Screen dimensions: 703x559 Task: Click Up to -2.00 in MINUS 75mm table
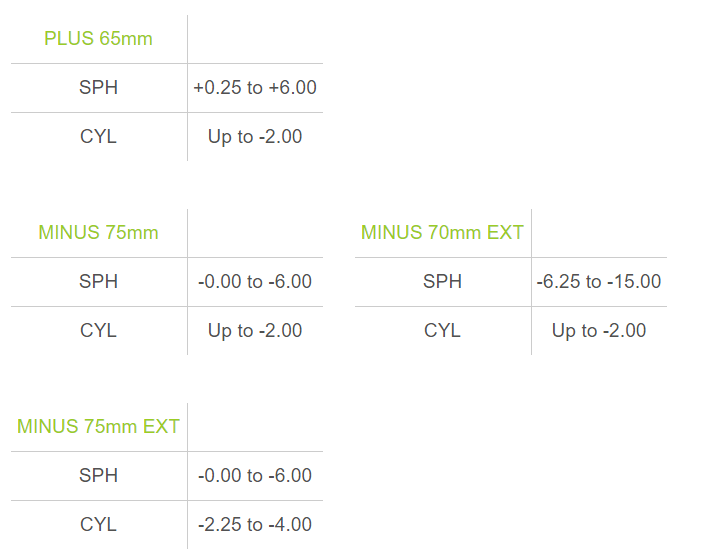(255, 331)
